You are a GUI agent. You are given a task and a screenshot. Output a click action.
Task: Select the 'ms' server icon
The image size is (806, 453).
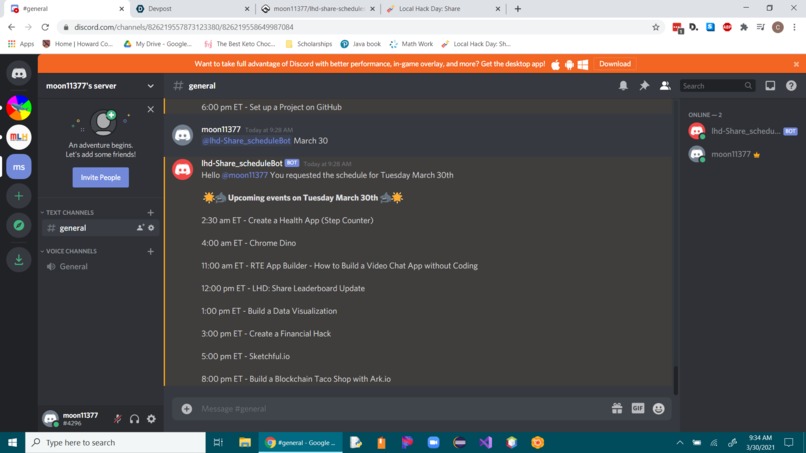point(19,167)
